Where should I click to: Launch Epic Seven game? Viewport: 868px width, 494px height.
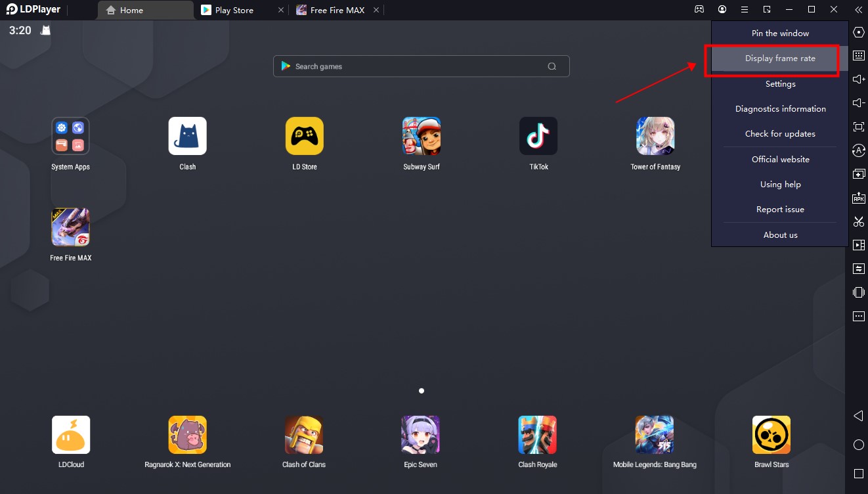(421, 435)
